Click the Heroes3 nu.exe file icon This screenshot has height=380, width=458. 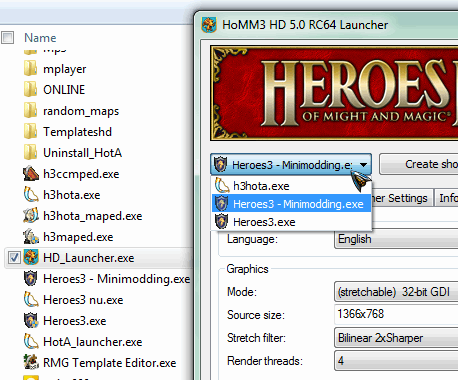pyautogui.click(x=31, y=300)
